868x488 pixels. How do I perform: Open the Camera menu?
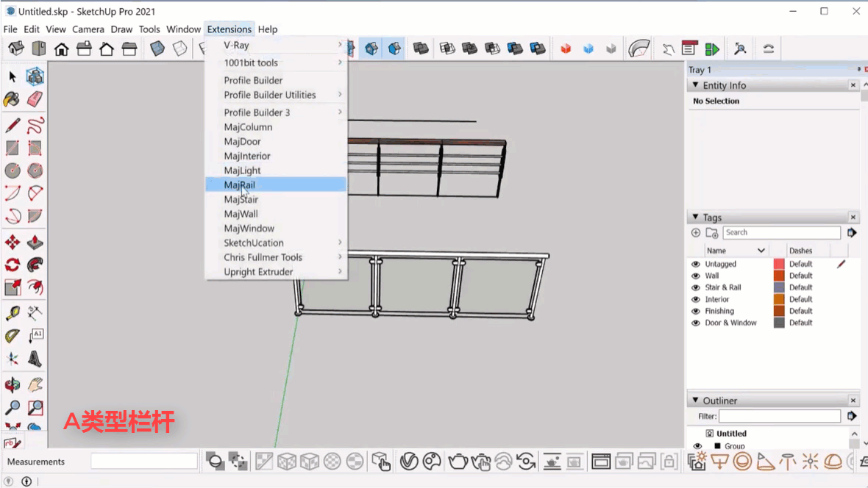pos(88,29)
